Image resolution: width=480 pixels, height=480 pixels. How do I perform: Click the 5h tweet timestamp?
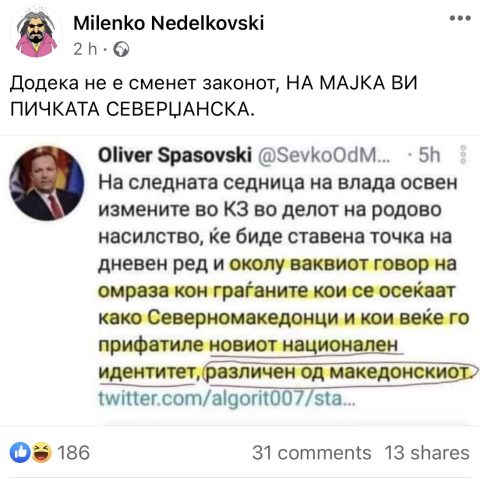(x=429, y=155)
